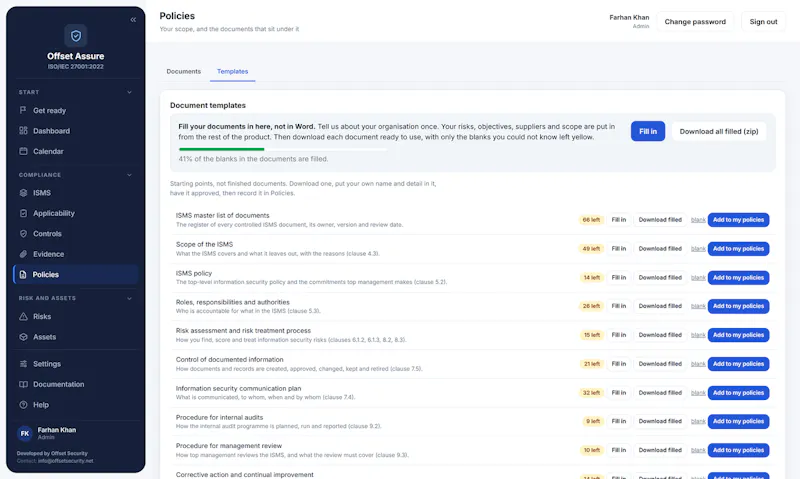Screen dimensions: 800x479
Task: Click the blue Fill in button
Action: 647,131
